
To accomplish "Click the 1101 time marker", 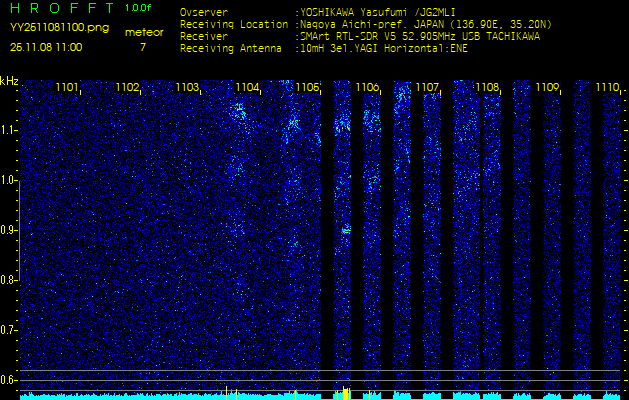I will (x=67, y=87).
